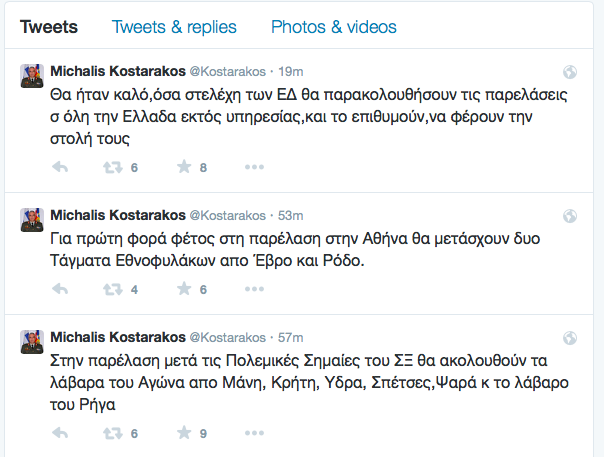Favorite the tweet with 8 stars
604x457 pixels.
tap(184, 167)
